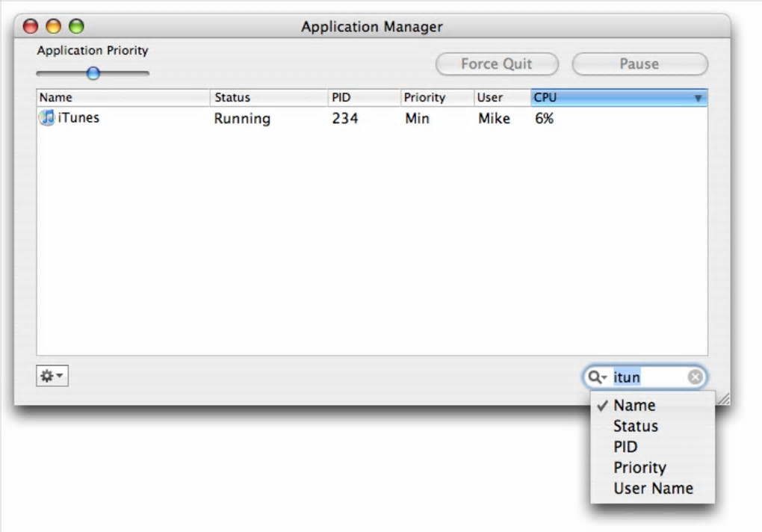Click the window resize grip corner

724,399
